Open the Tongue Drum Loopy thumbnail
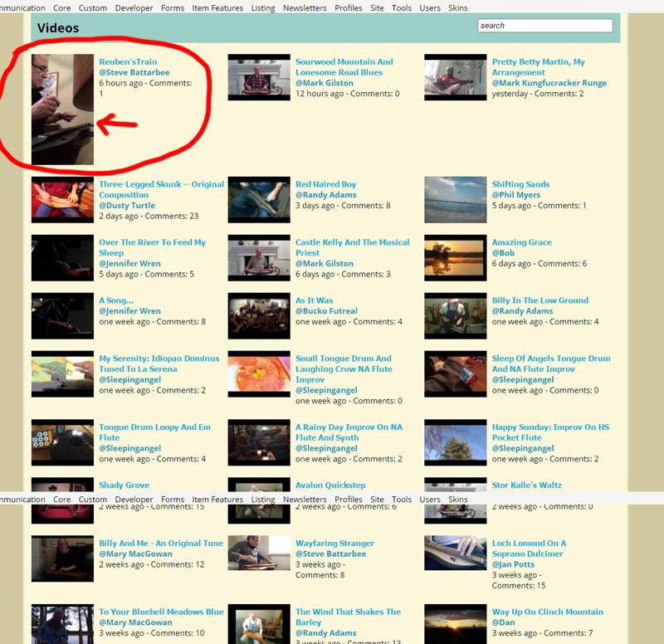 pyautogui.click(x=62, y=443)
